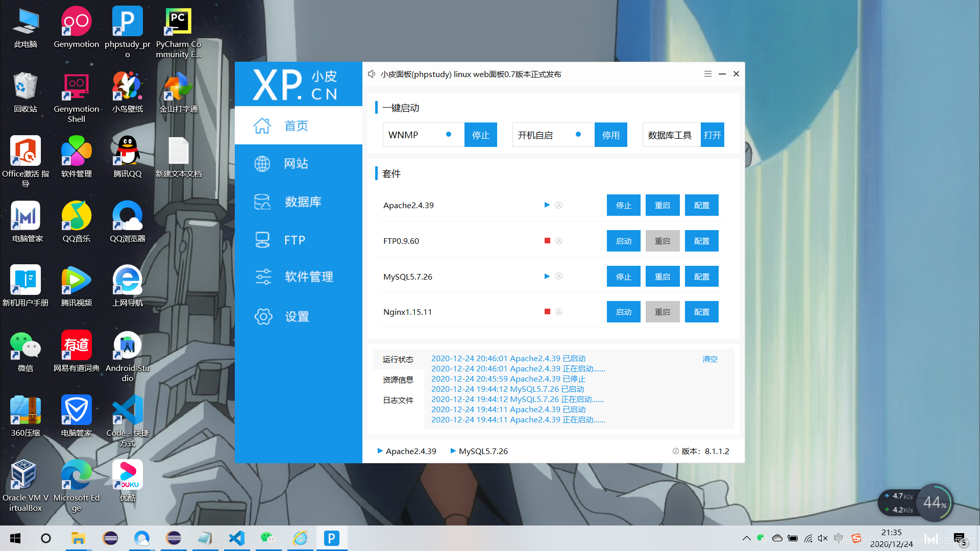Open 配置 options for FTP0.9.60

tap(701, 241)
